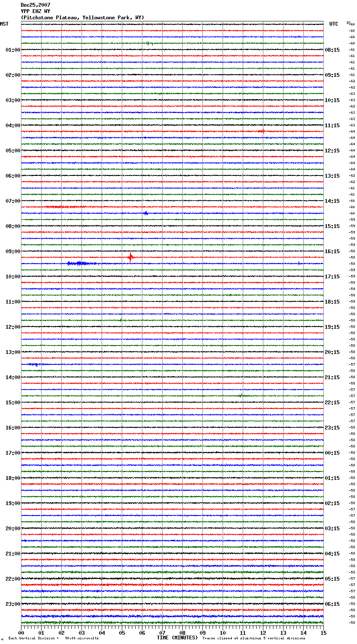Click the 11:15 UTC time label

tap(332, 126)
